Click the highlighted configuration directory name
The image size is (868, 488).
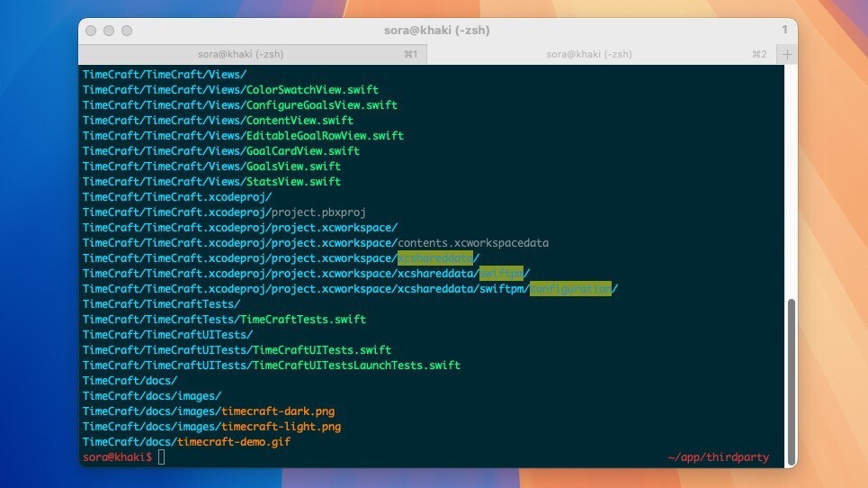tap(570, 289)
